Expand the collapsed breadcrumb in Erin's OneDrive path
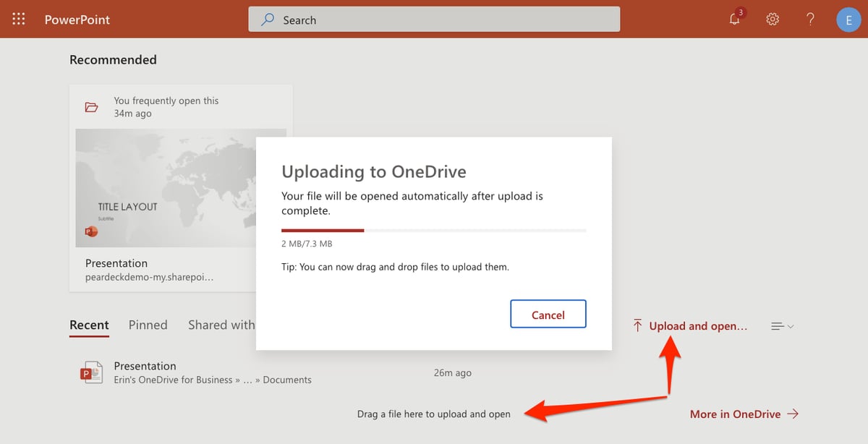868x444 pixels. [250, 379]
